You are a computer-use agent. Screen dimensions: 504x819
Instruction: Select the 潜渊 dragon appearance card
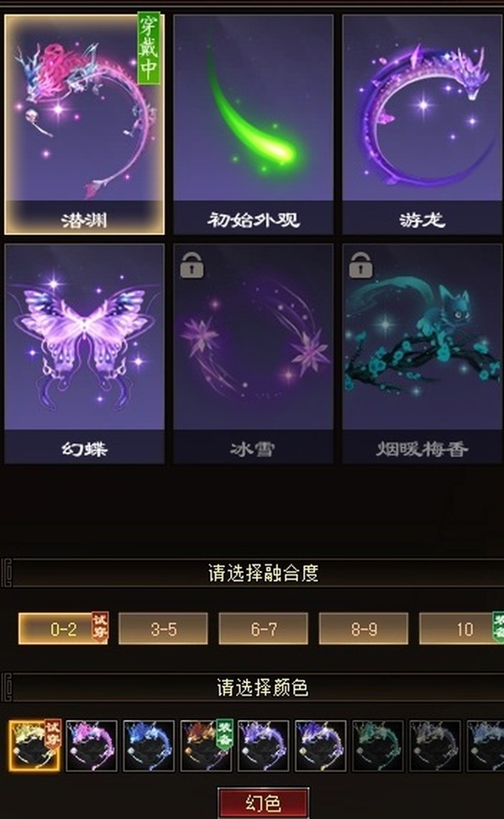84,123
